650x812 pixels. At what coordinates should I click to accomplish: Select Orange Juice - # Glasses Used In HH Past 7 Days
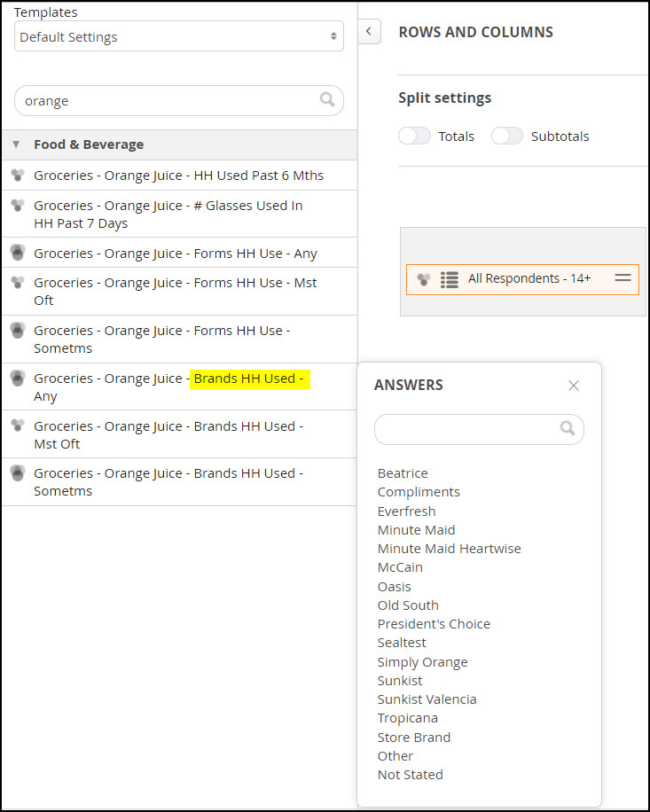click(179, 214)
